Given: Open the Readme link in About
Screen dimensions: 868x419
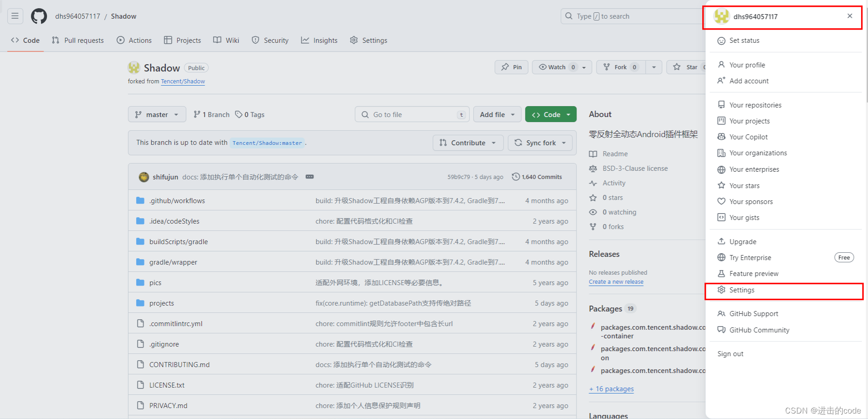Looking at the screenshot, I should tap(608, 153).
